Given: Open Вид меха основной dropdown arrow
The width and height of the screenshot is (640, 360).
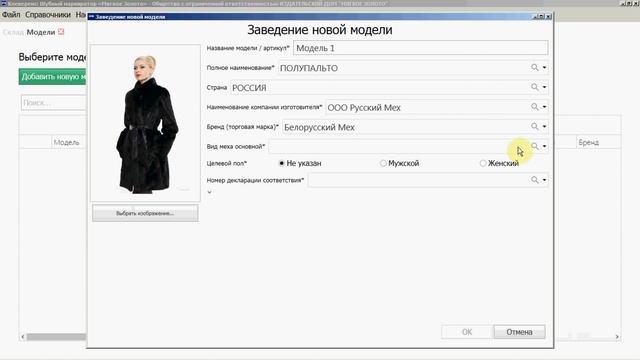Looking at the screenshot, I should coord(544,147).
